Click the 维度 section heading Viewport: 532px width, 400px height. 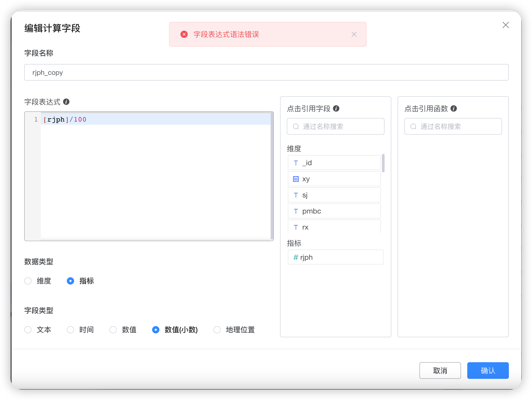pos(294,149)
